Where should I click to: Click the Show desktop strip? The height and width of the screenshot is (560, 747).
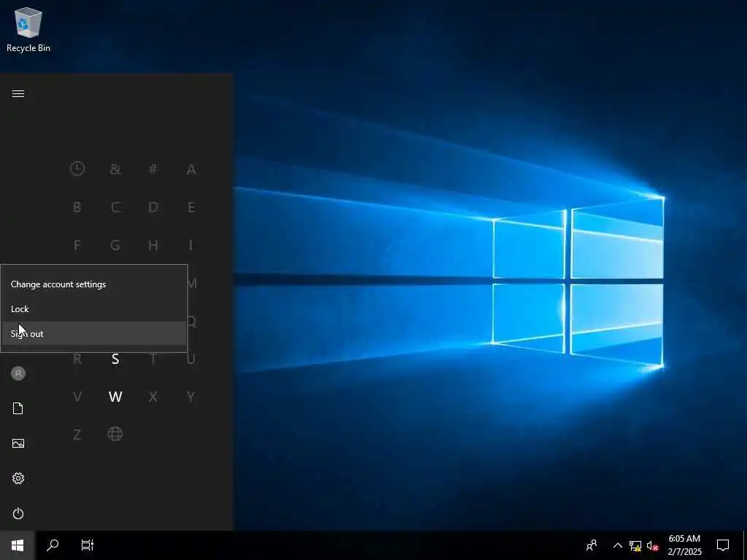pyautogui.click(x=745, y=545)
